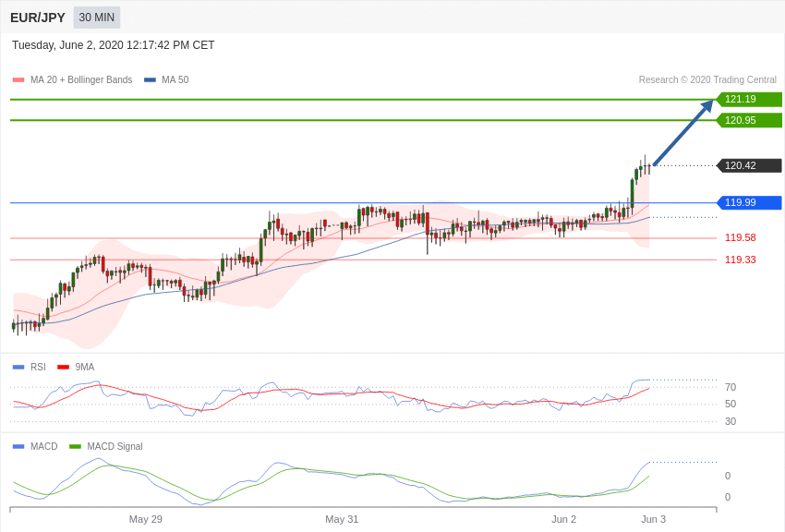Click the RSI 50 level label
This screenshot has height=532, width=785.
pyautogui.click(x=731, y=404)
